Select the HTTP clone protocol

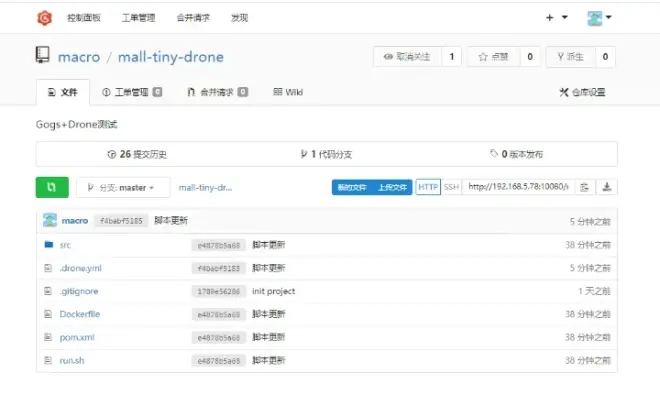tap(428, 187)
